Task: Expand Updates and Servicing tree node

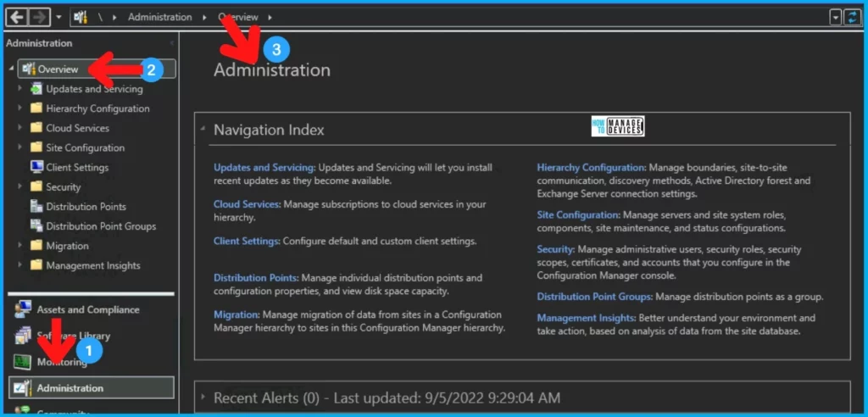Action: click(20, 89)
